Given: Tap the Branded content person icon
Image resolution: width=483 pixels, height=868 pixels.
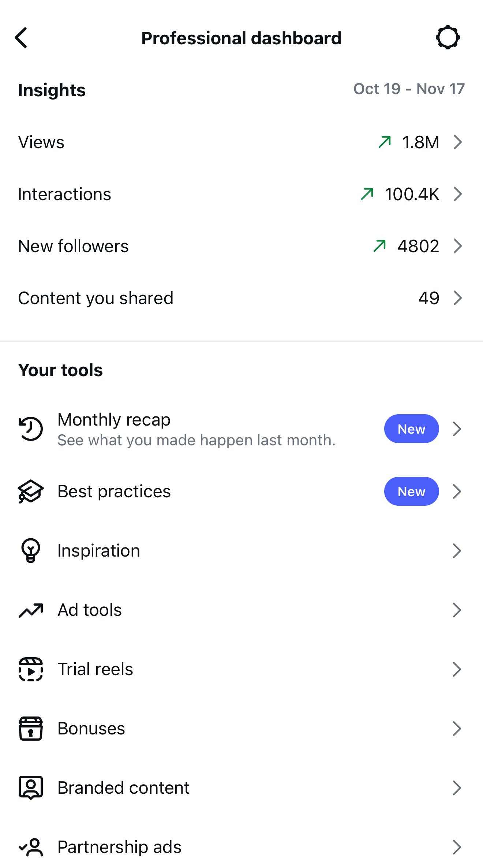Looking at the screenshot, I should pos(31,787).
